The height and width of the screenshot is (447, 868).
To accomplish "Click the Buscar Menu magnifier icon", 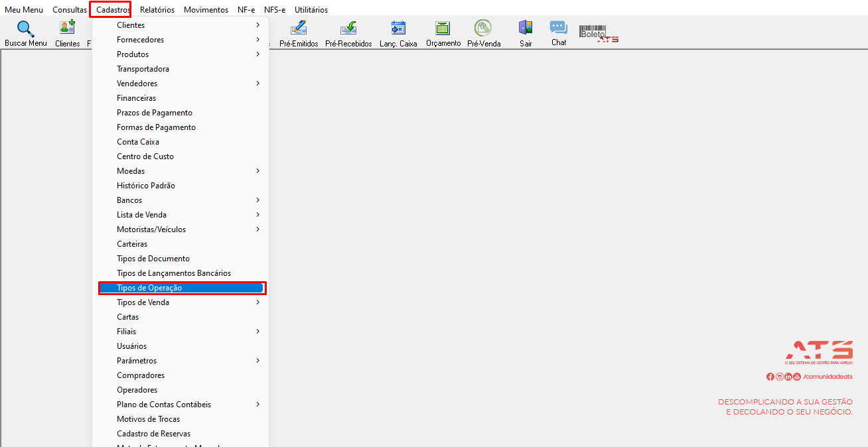I will 25,29.
